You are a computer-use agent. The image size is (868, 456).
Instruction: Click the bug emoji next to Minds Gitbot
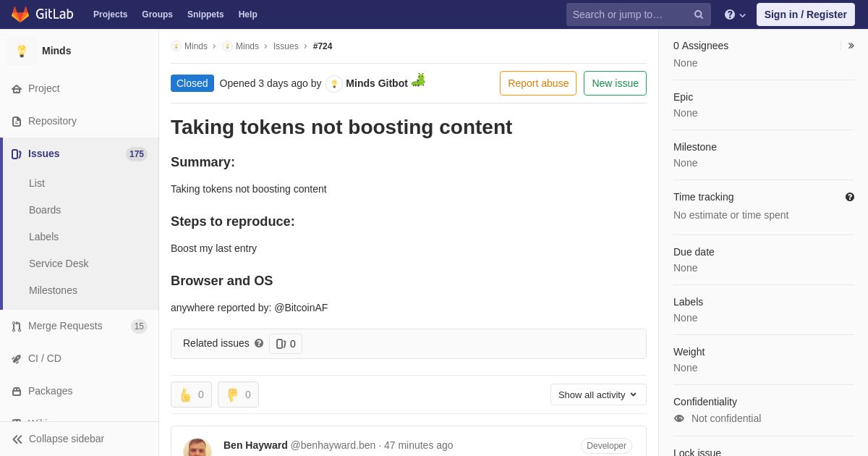418,80
